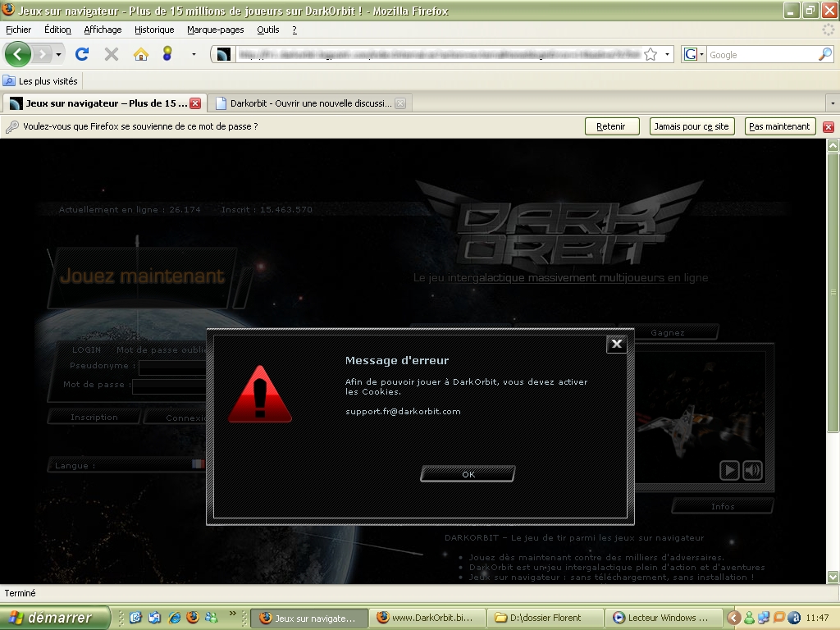
Task: Click the Messenger quick launch icon
Action: (212, 618)
